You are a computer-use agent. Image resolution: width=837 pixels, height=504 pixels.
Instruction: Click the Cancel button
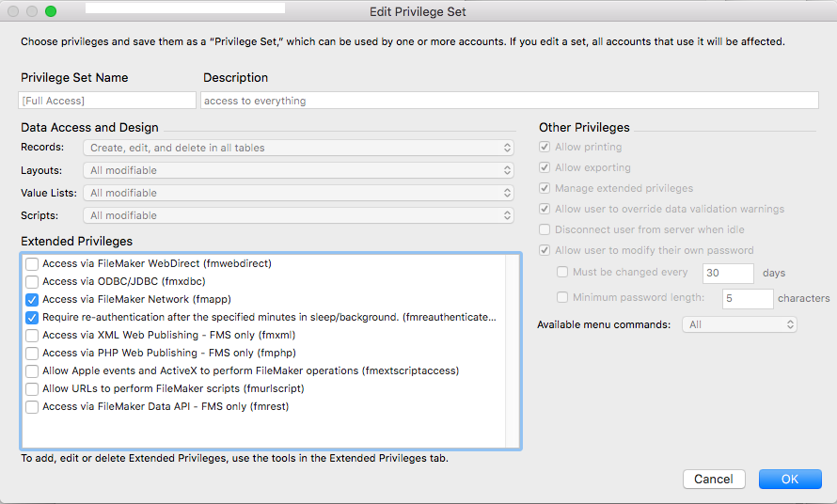[x=714, y=479]
